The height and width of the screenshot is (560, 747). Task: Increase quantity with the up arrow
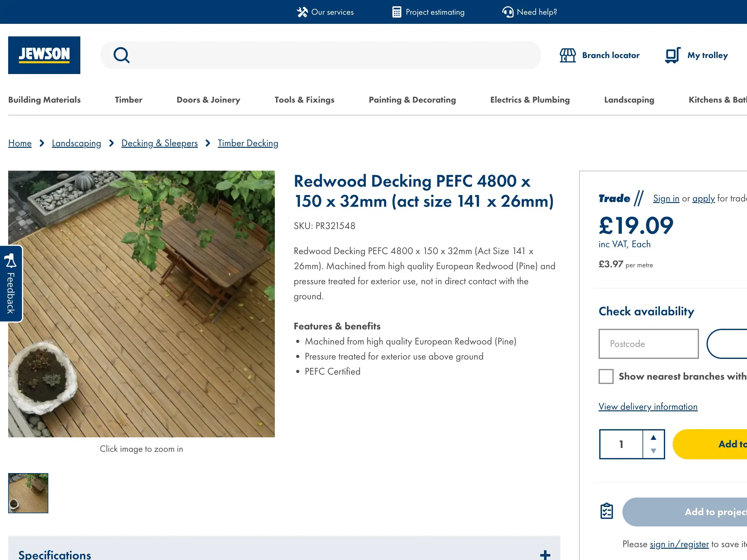click(x=654, y=437)
